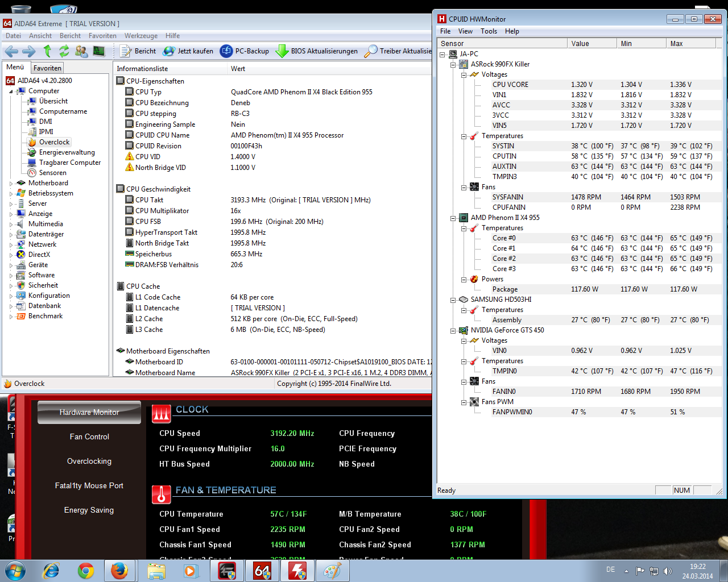Open Fan Control in the ASRock utility
This screenshot has height=582, width=728.
pyautogui.click(x=89, y=436)
